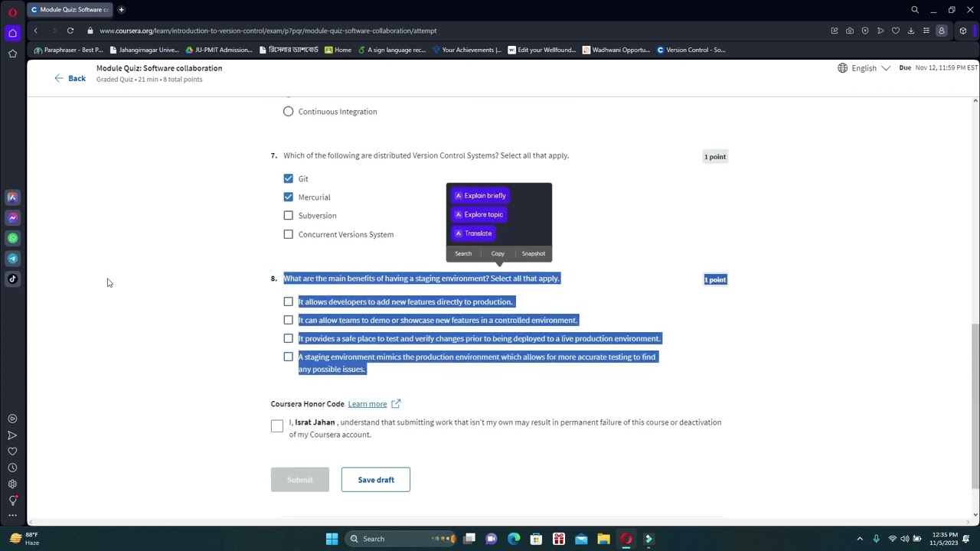Choose Explore topic in the popup
Screen dimensions: 980x551
pos(478,214)
